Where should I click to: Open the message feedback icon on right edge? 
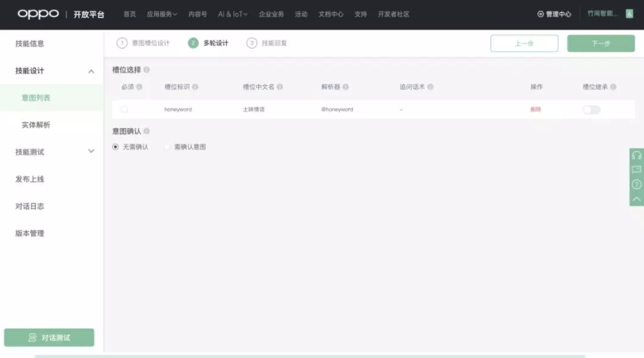click(x=636, y=169)
